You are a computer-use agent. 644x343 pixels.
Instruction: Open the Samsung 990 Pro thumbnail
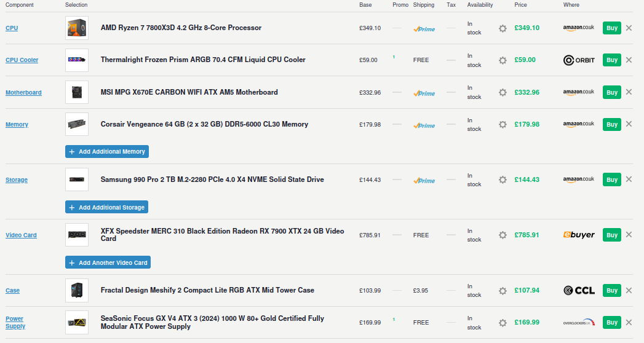(x=77, y=179)
